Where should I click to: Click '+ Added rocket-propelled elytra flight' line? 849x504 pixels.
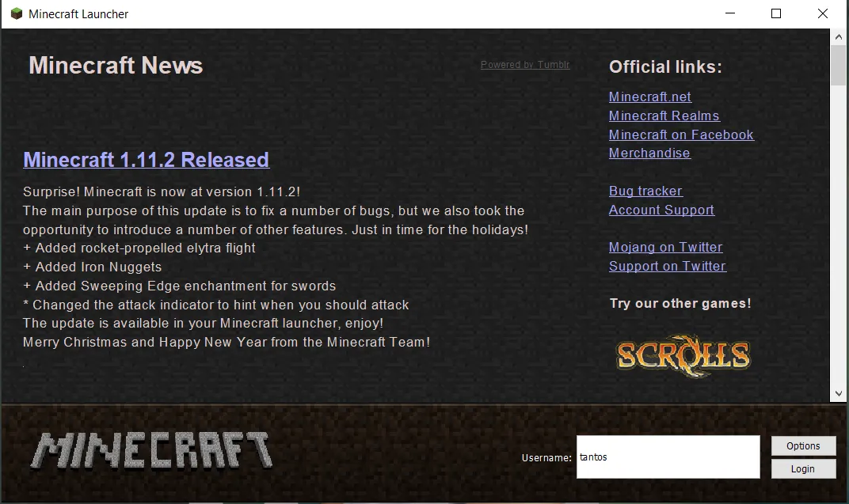(x=139, y=248)
